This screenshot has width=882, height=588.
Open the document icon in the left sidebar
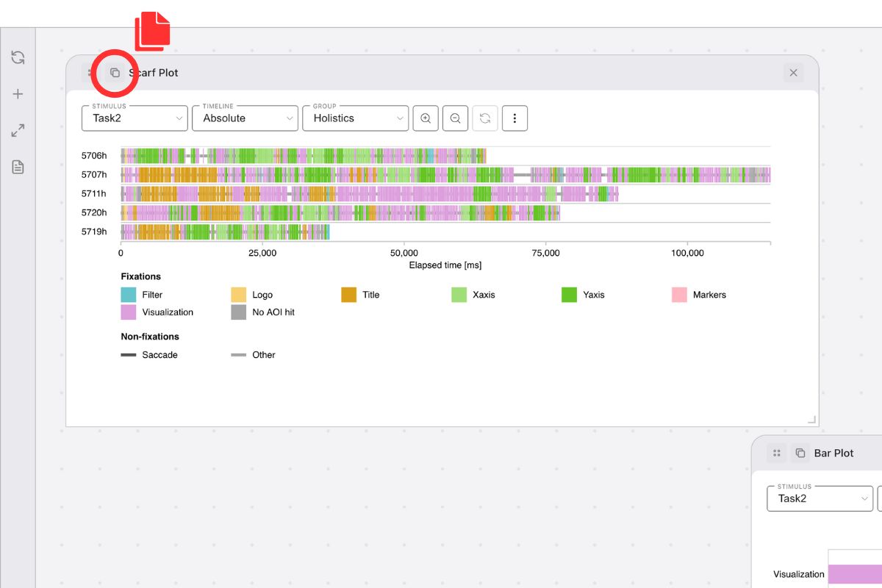tap(18, 167)
